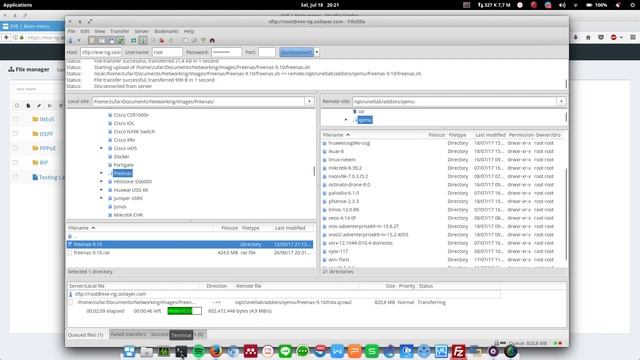The image size is (640, 360).
Task: Click the green transfer progress bar
Action: (x=184, y=311)
